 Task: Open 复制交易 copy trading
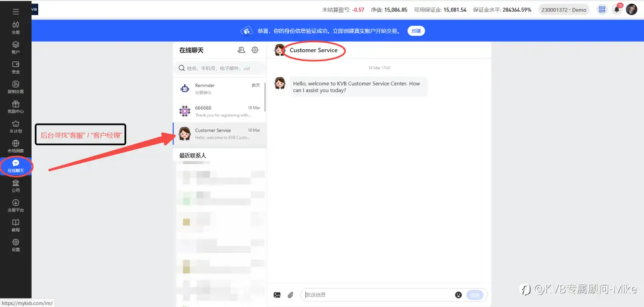pyautogui.click(x=16, y=87)
